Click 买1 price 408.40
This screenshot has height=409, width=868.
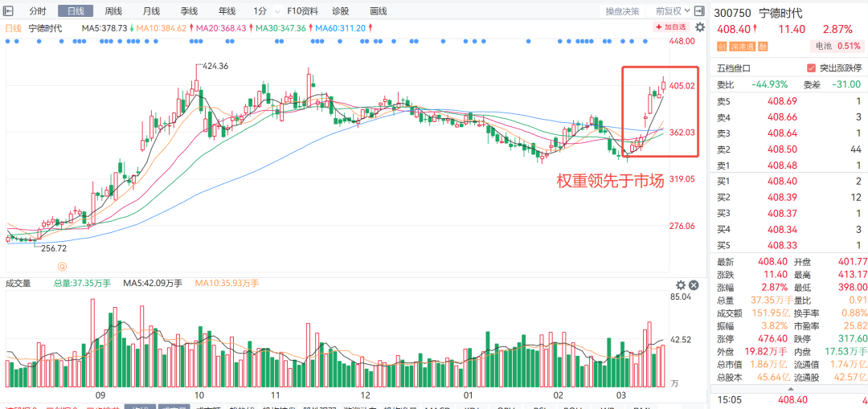[782, 182]
